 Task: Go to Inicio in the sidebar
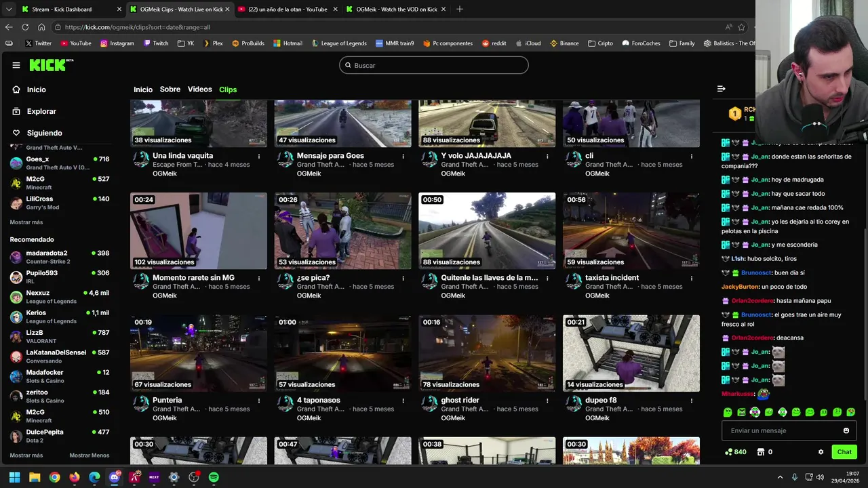[x=37, y=89]
